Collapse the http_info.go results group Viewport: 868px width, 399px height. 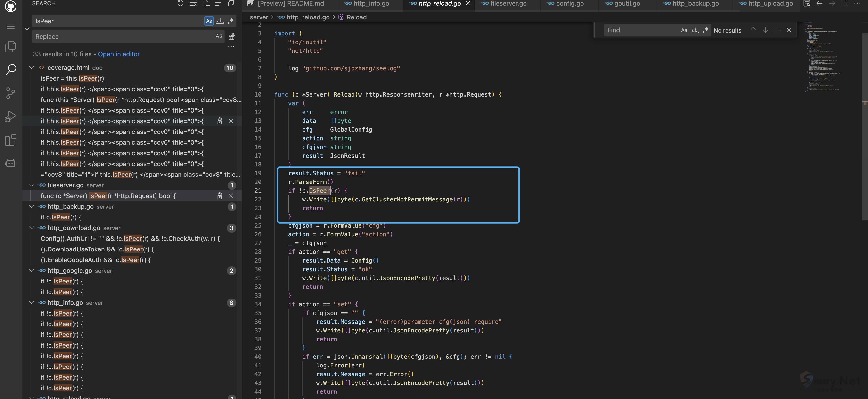pyautogui.click(x=32, y=303)
